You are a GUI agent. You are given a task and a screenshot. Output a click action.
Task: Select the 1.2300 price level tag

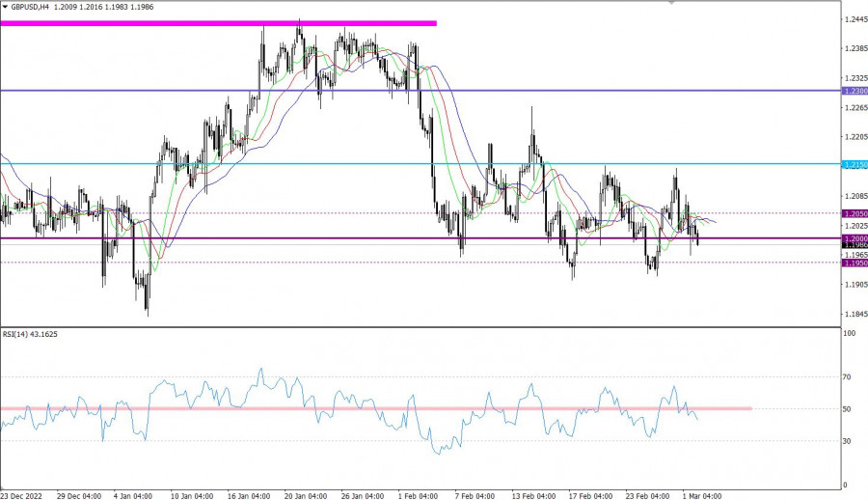tap(854, 91)
